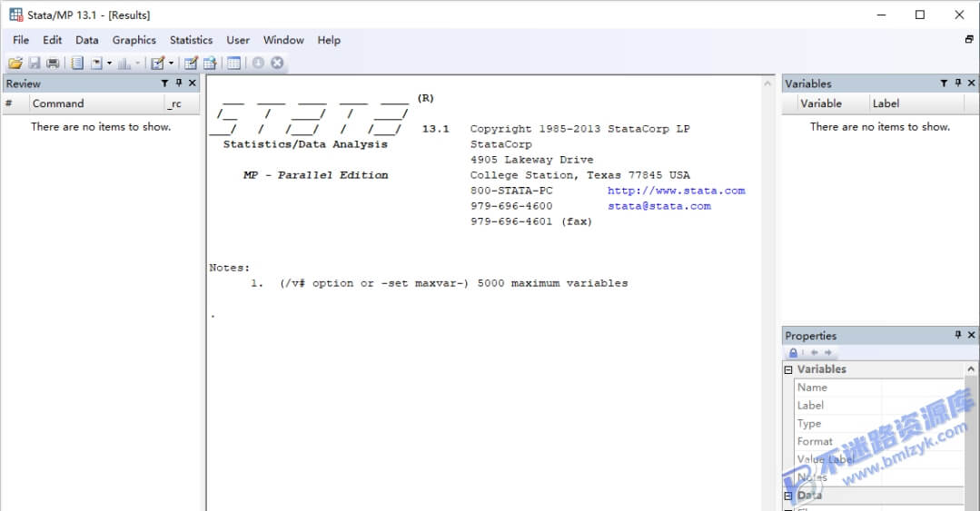980x511 pixels.
Task: Click the "4905 Lakeway Drive" address line
Action: tap(532, 160)
